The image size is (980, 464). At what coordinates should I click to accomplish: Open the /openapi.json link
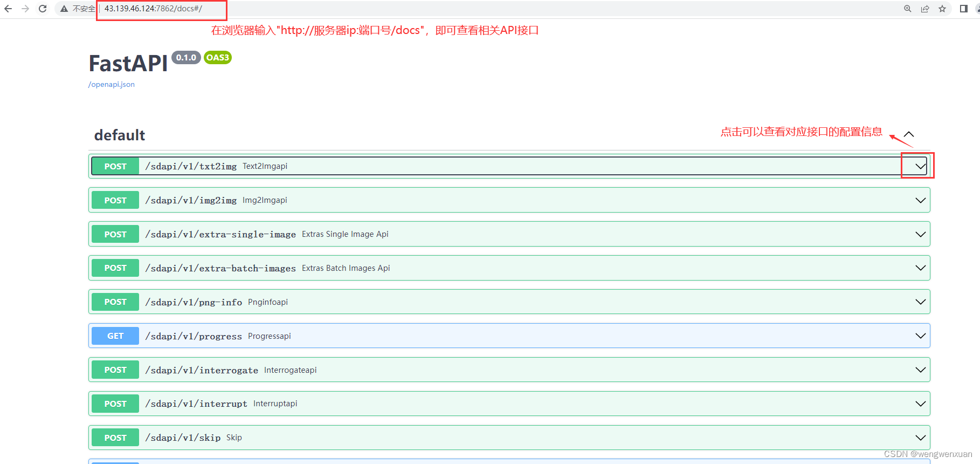point(112,84)
